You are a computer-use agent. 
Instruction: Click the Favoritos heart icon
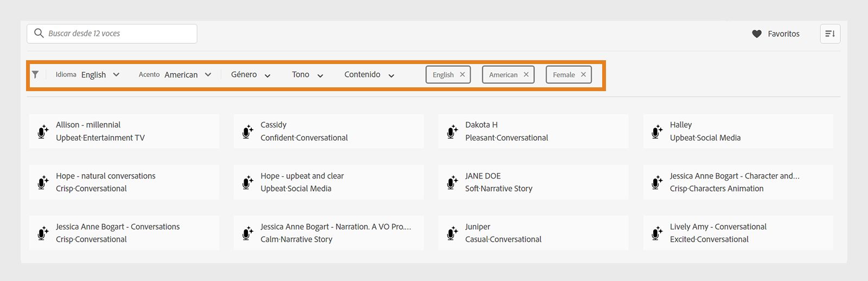(757, 34)
